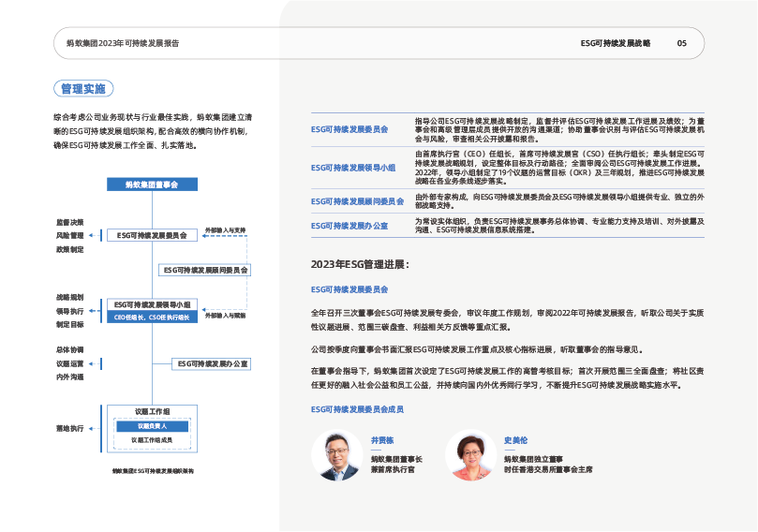Click the ESG可持续发展委员会 box in the flowchart

click(x=152, y=235)
